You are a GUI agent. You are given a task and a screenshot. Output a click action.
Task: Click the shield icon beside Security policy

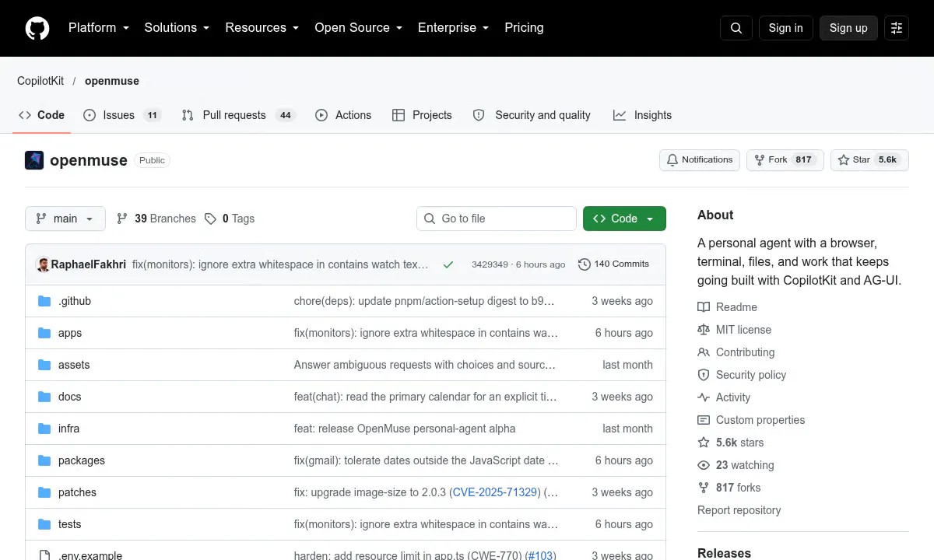(x=704, y=375)
